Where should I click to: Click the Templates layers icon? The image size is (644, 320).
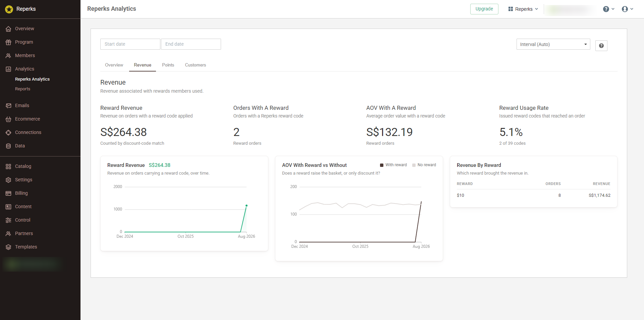click(8, 247)
